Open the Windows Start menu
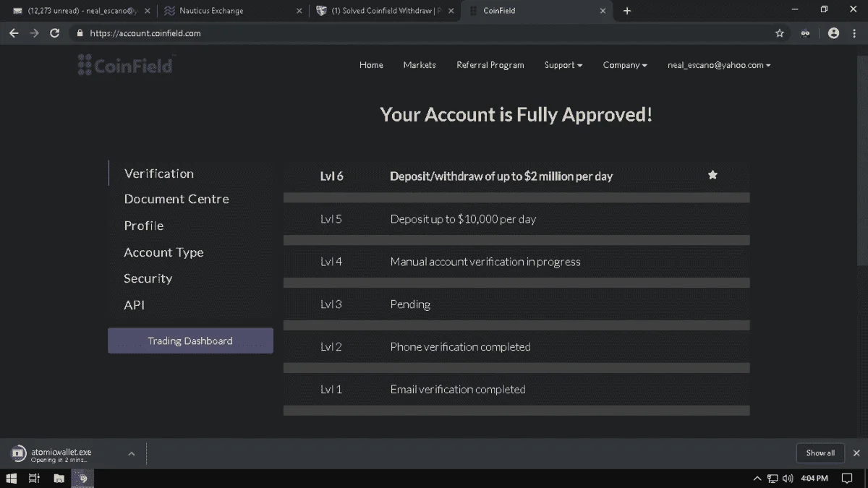This screenshot has height=488, width=868. click(x=11, y=478)
